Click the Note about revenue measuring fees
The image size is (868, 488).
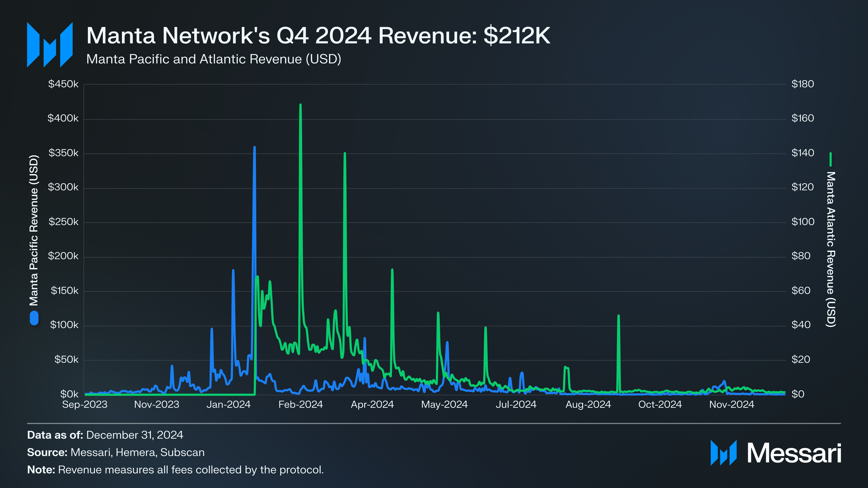[175, 470]
